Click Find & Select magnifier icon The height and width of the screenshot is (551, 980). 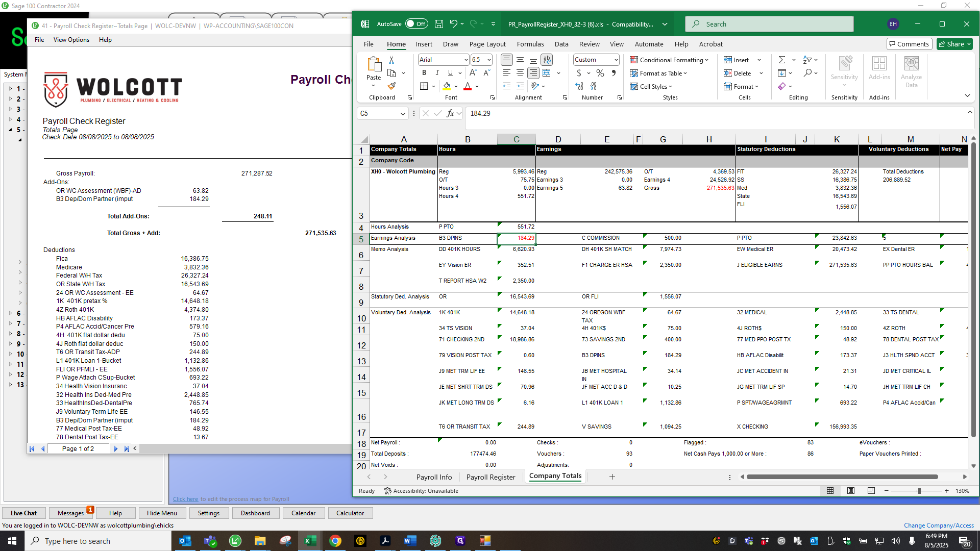pos(807,73)
